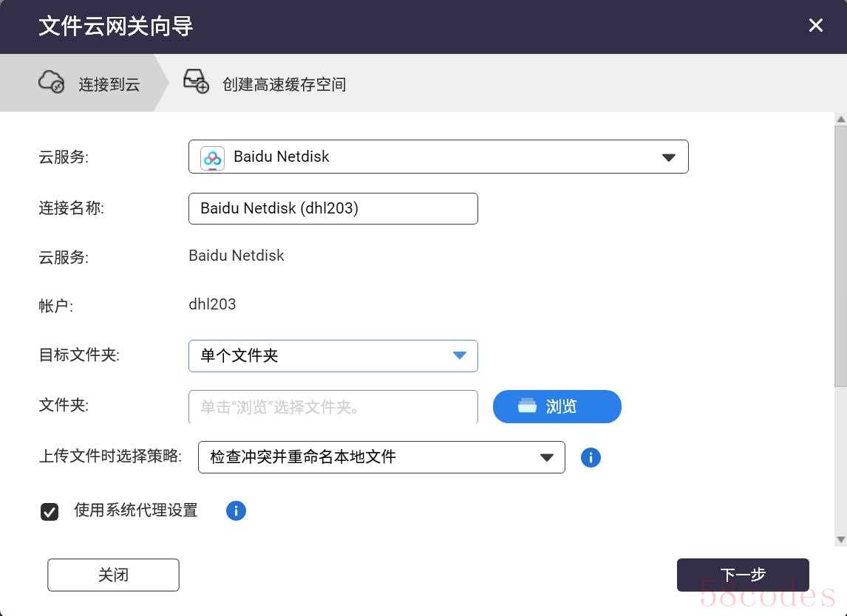
Task: Open the 上传文件时选择策略 dropdown
Action: click(x=381, y=457)
